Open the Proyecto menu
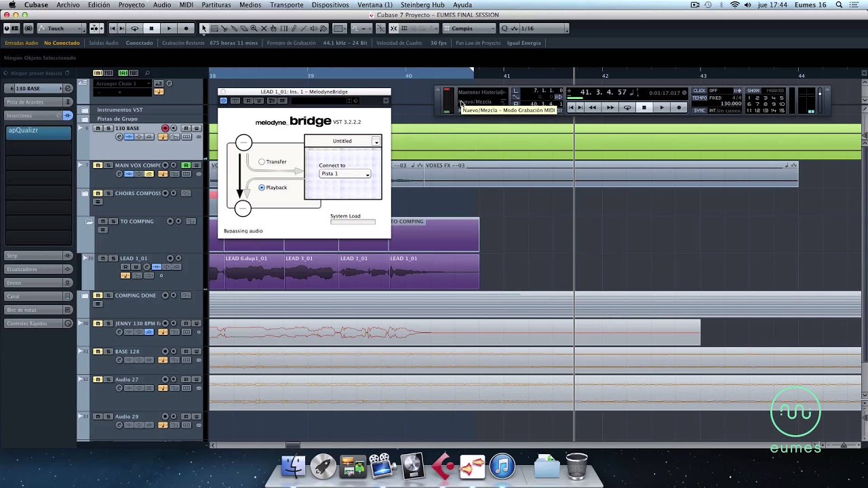This screenshot has height=488, width=868. [x=132, y=5]
